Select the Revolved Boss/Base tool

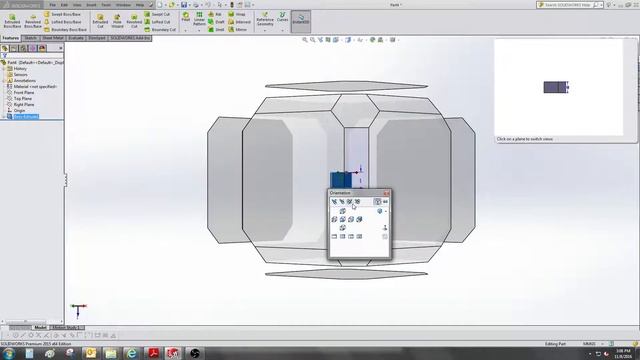(33, 21)
